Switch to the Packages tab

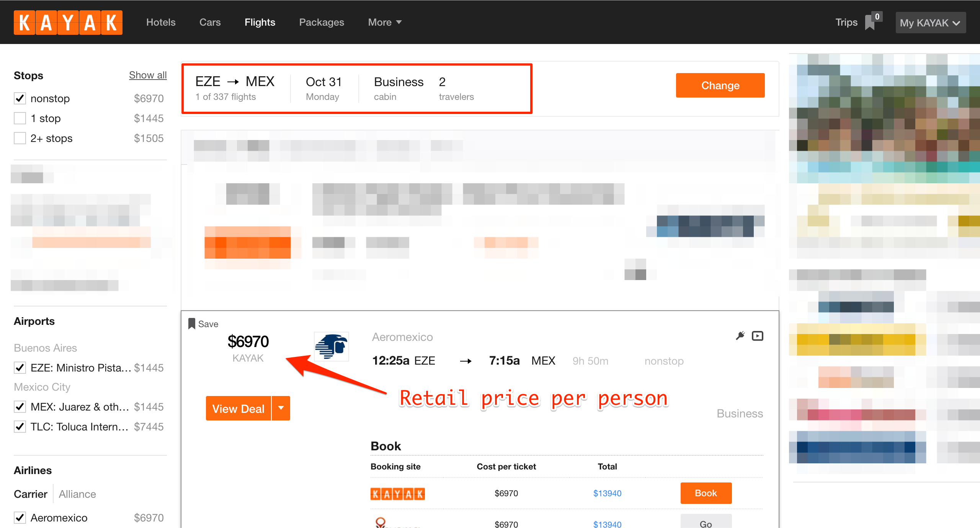pos(321,22)
